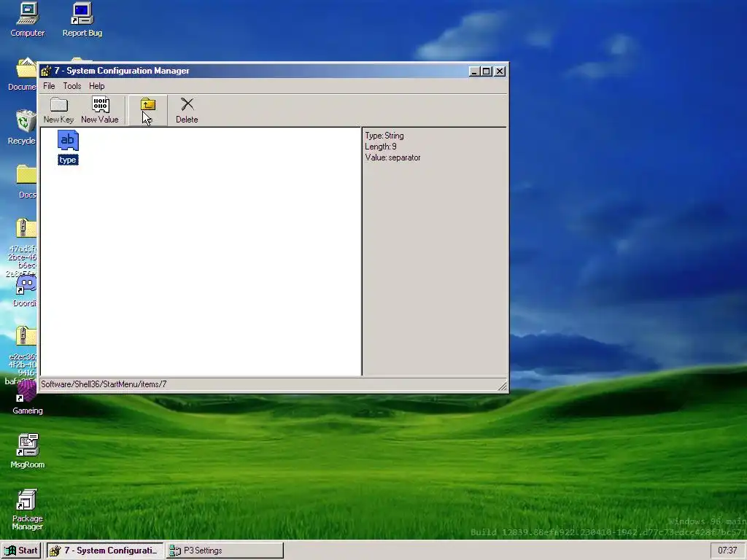Click the 'Length: 9' detail line
The height and width of the screenshot is (560, 747).
coord(381,147)
